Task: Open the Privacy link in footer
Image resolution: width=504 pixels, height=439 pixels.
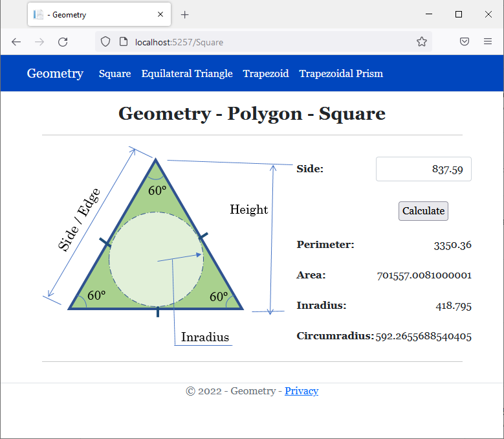Action: 301,390
